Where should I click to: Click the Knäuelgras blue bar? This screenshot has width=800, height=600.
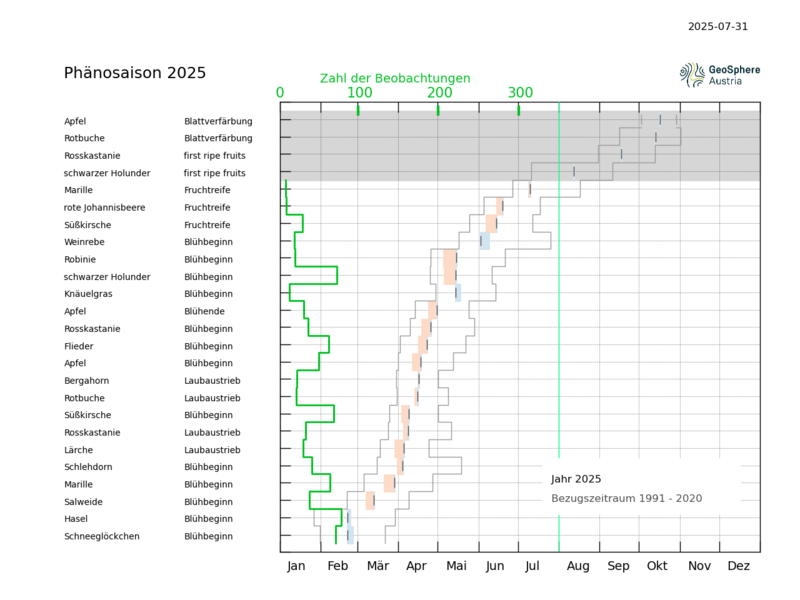(x=458, y=293)
